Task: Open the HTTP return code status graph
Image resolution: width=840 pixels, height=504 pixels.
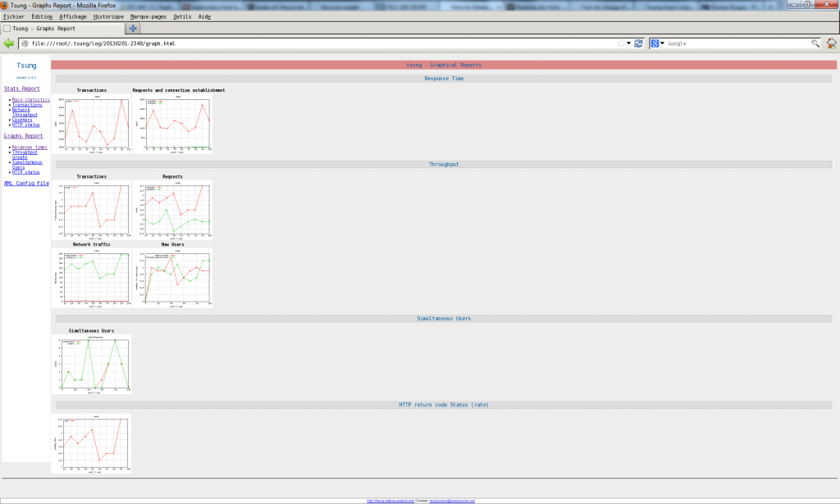Action: pos(91,443)
